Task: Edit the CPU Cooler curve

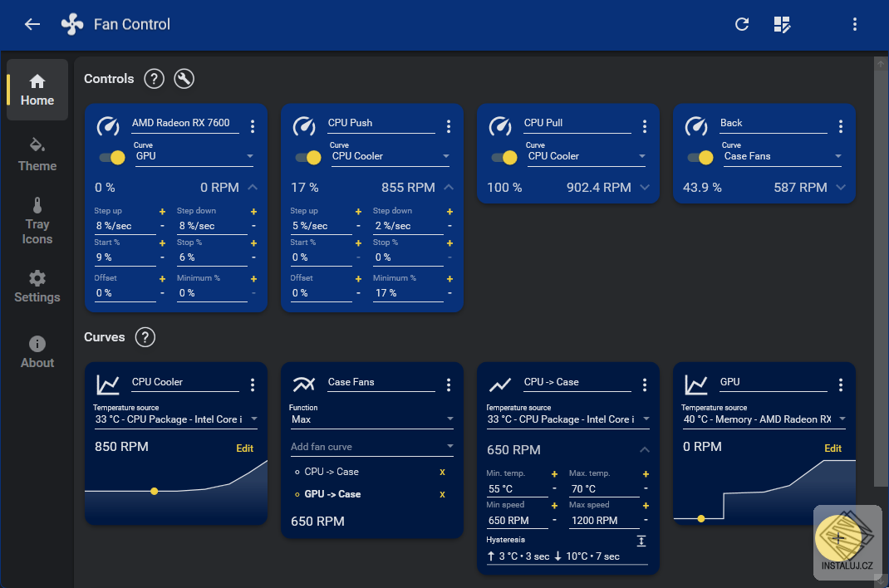Action: tap(245, 448)
